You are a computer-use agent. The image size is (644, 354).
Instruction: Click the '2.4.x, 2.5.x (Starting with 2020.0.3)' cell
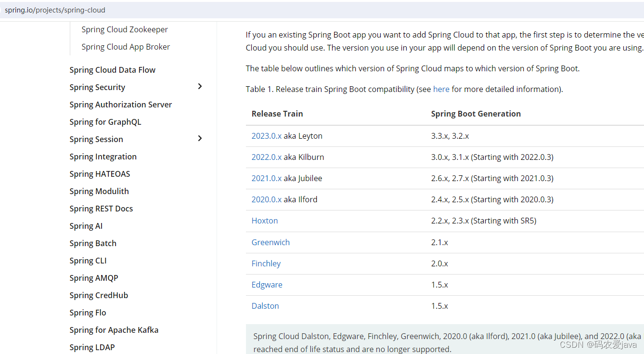[x=492, y=199]
